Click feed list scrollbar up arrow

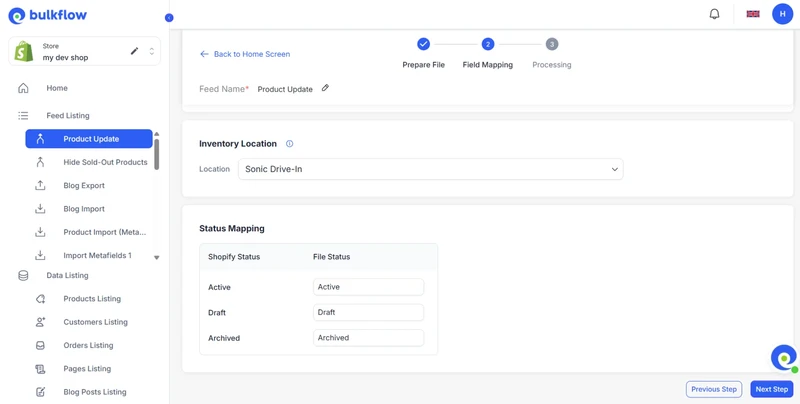pos(157,134)
